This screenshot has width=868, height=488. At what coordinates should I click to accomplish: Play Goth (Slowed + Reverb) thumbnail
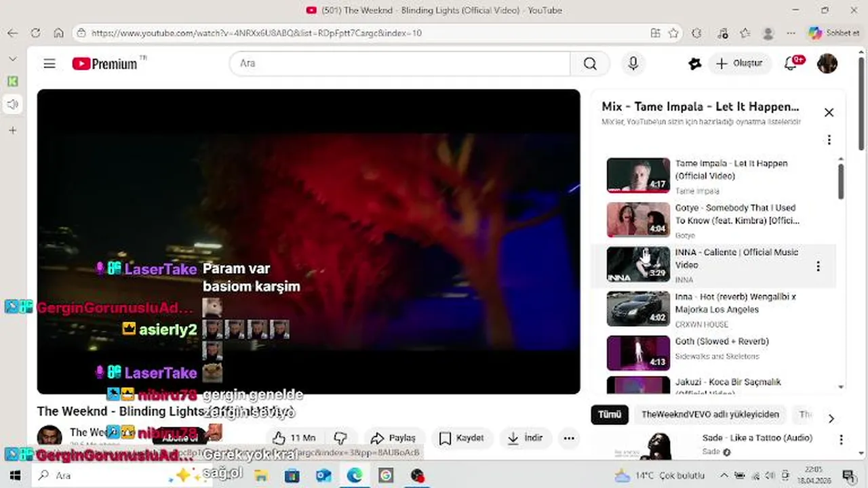pos(638,353)
